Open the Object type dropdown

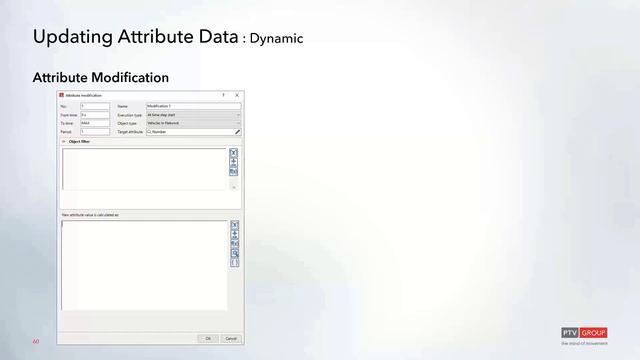click(x=193, y=123)
